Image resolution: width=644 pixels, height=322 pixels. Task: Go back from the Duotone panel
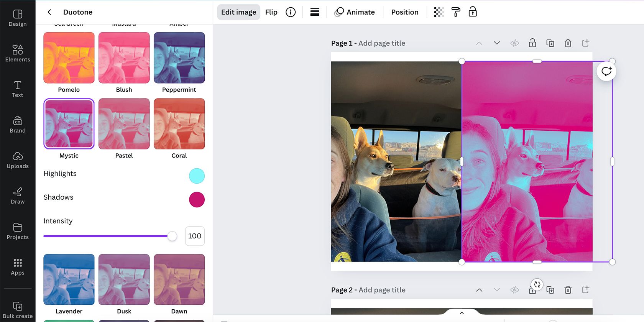(x=49, y=12)
